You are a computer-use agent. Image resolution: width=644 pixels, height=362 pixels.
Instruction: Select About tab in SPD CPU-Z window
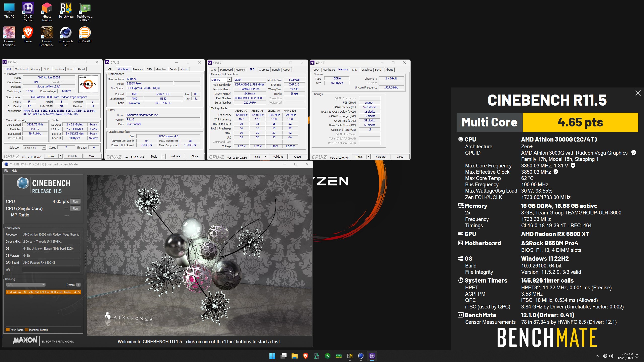coord(287,70)
